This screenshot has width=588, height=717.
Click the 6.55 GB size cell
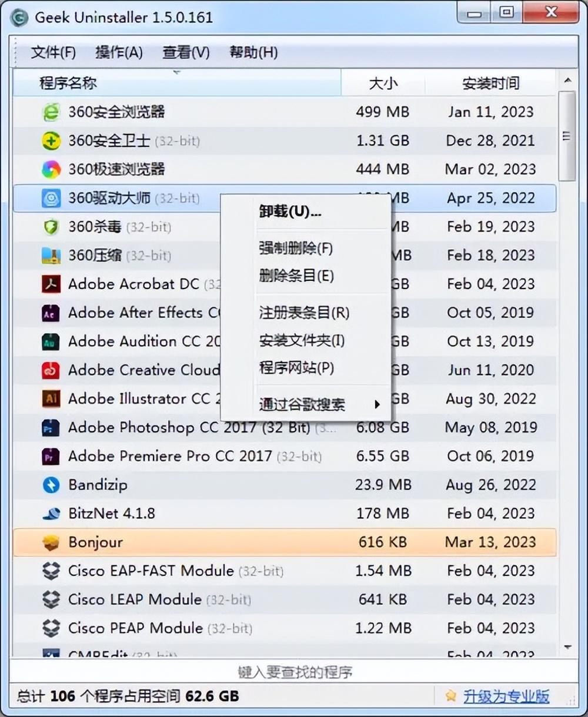click(x=383, y=456)
